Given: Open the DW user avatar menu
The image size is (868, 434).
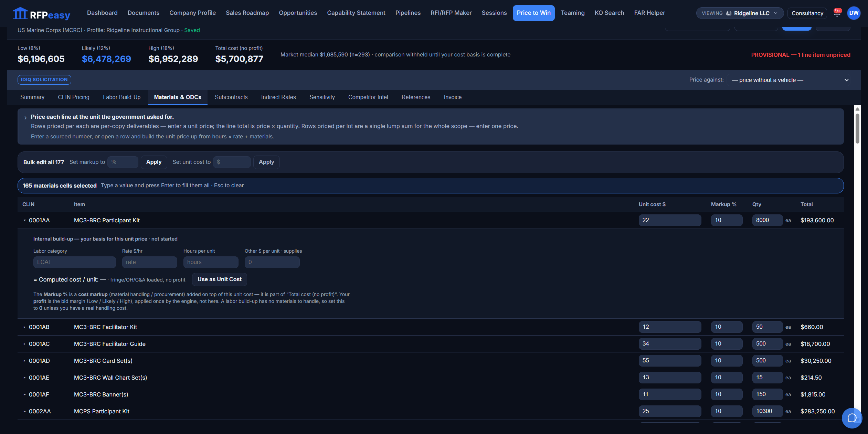Looking at the screenshot, I should 854,13.
